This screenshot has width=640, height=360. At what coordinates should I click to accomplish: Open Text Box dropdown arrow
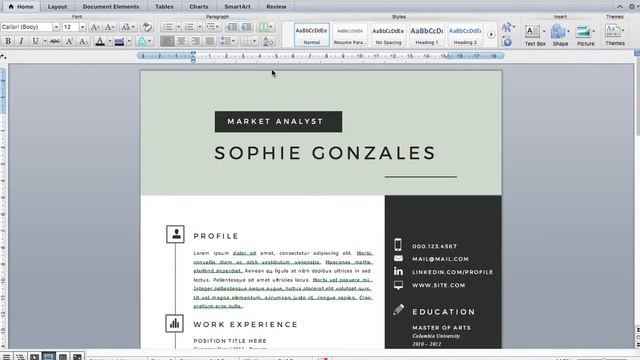click(544, 31)
